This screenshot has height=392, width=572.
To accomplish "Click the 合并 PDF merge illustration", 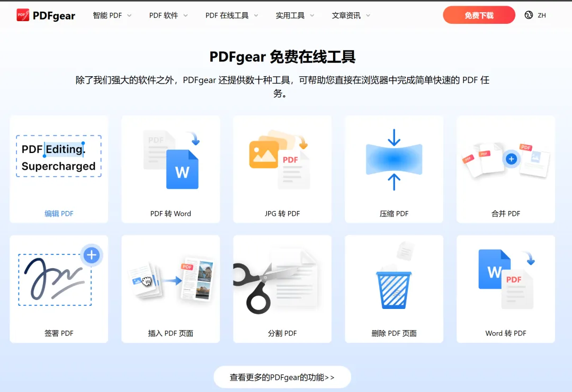I will pyautogui.click(x=506, y=160).
